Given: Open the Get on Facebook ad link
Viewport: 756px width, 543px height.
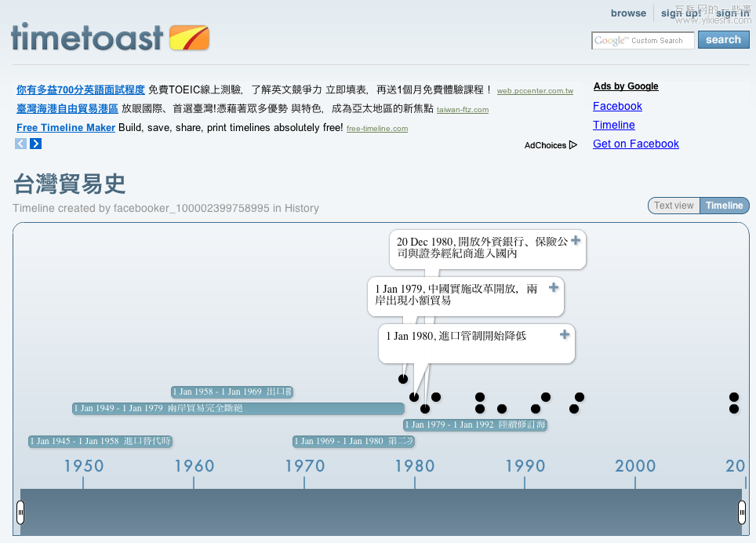Looking at the screenshot, I should point(635,144).
